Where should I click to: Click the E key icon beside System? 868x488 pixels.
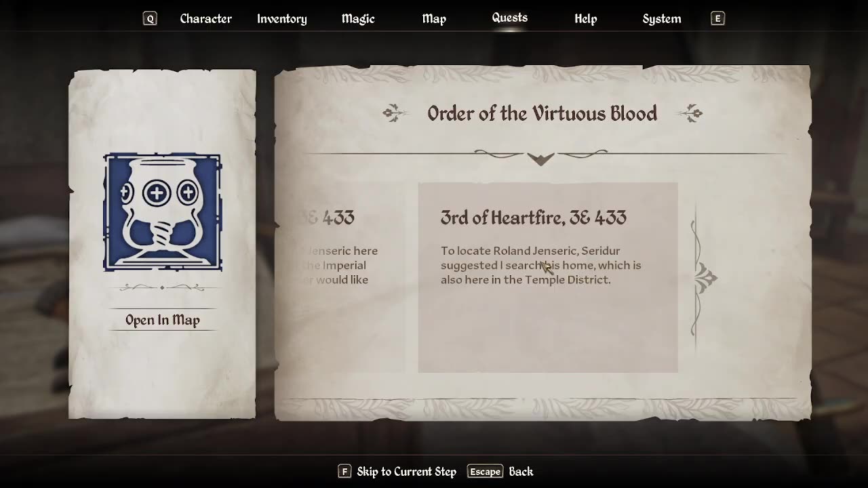pos(717,19)
